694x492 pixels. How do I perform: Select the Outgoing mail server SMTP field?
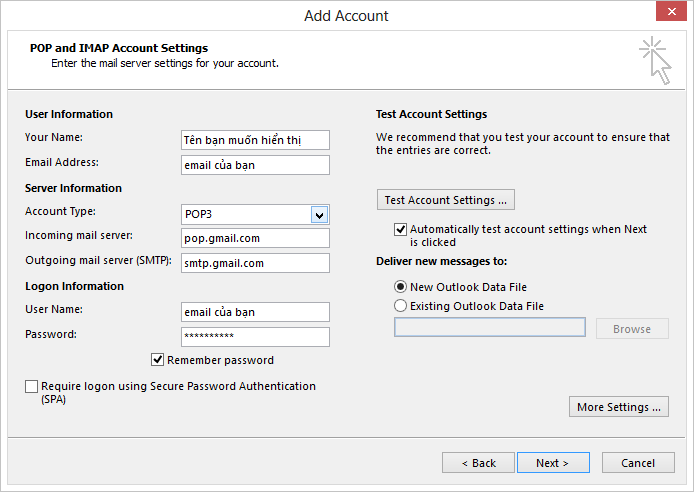pyautogui.click(x=255, y=263)
